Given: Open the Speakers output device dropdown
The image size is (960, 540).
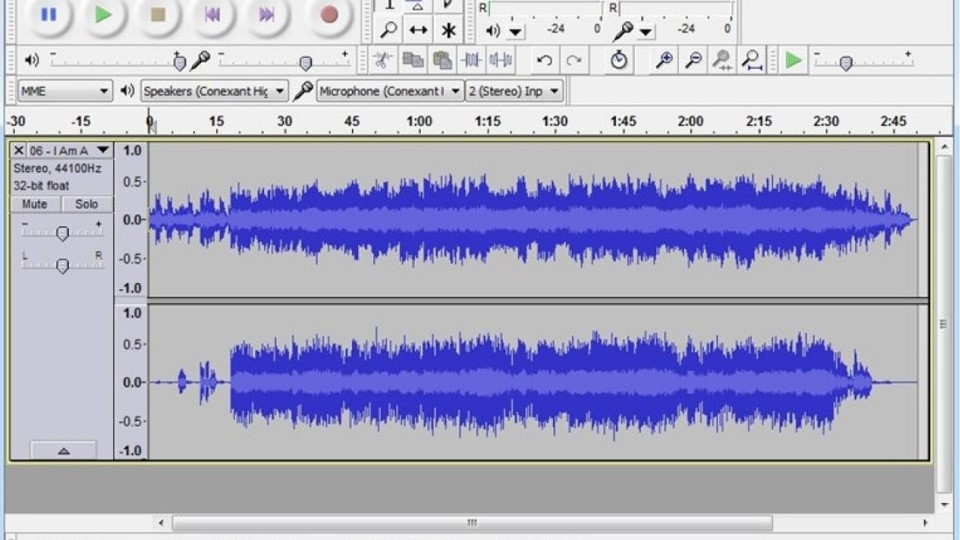Looking at the screenshot, I should tap(214, 91).
